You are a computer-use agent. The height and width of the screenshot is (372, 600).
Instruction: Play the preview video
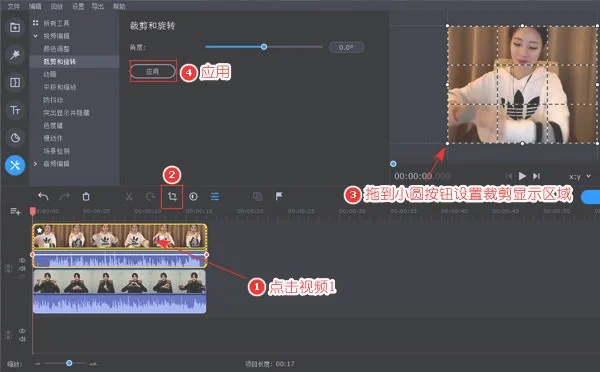coord(522,176)
